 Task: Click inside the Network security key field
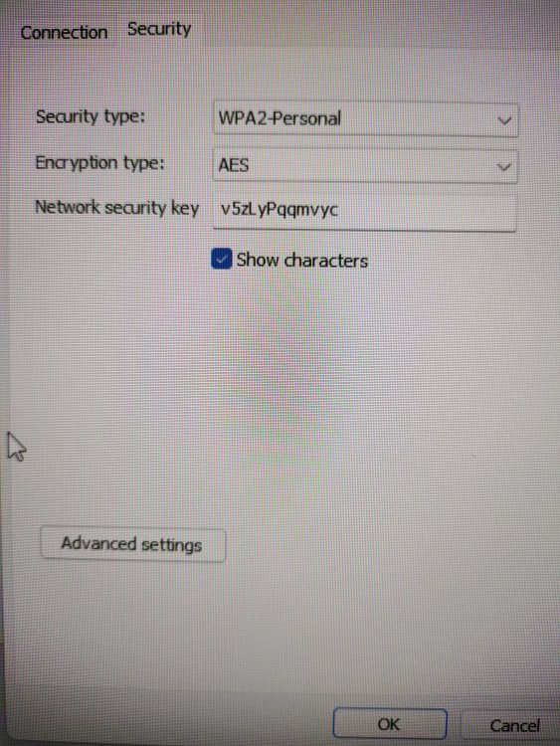point(364,211)
